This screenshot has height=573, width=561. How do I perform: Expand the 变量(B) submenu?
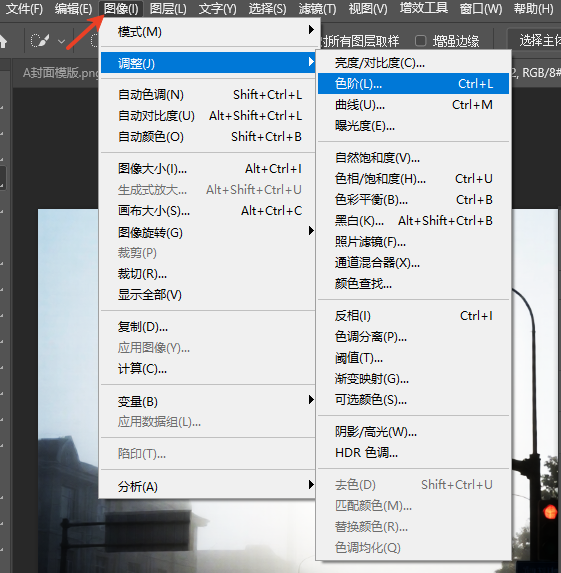tap(208, 401)
